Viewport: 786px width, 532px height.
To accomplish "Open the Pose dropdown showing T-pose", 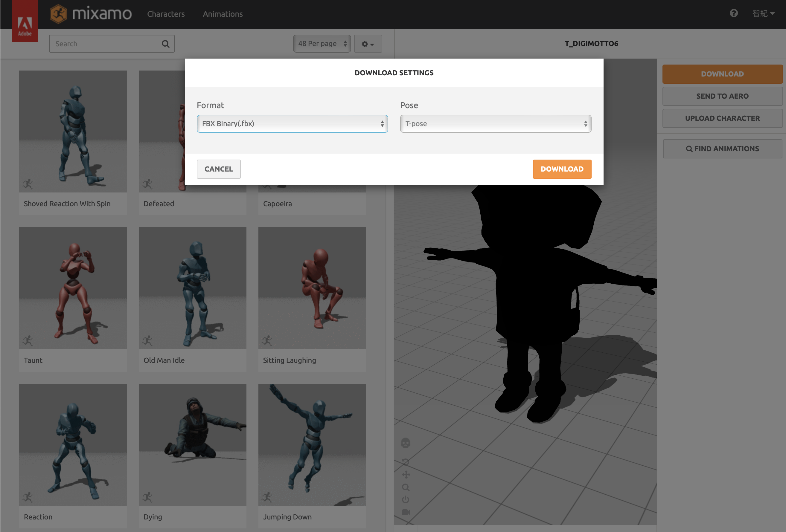I will pos(496,124).
